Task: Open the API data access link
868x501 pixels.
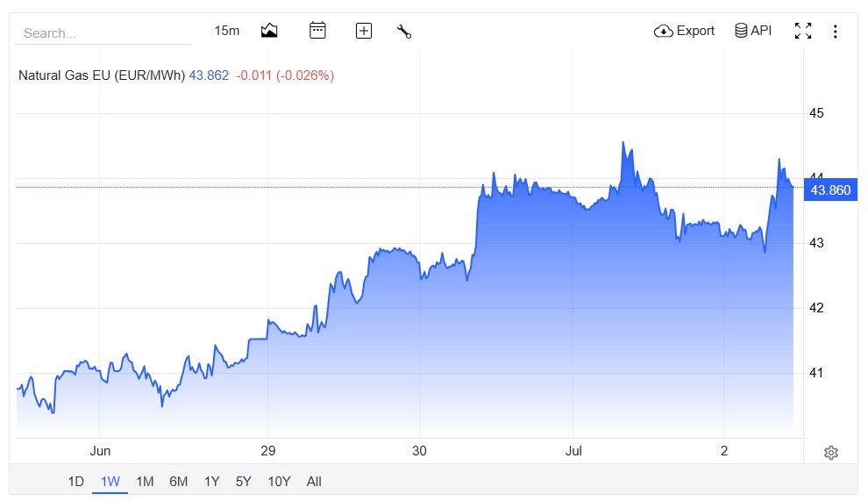Action: (x=753, y=31)
